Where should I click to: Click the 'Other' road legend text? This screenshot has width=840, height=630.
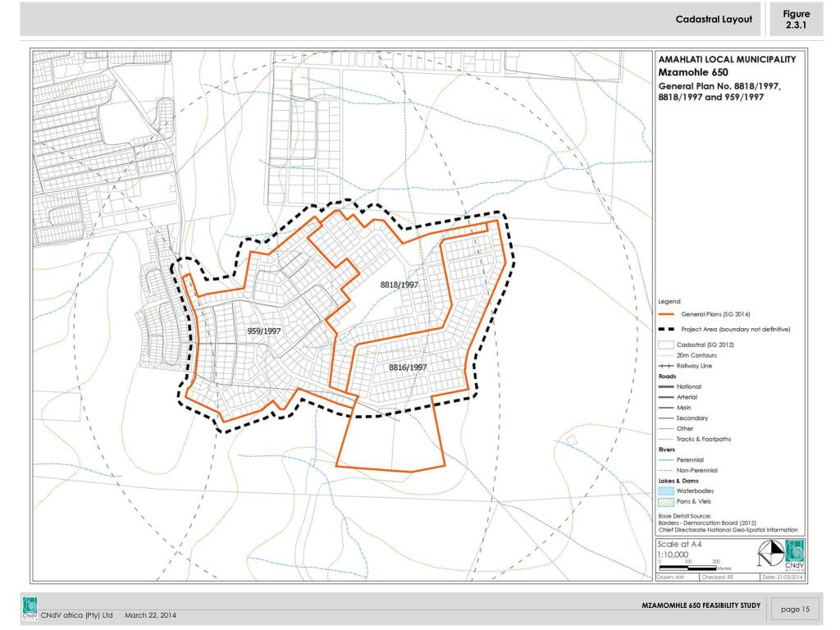point(685,428)
